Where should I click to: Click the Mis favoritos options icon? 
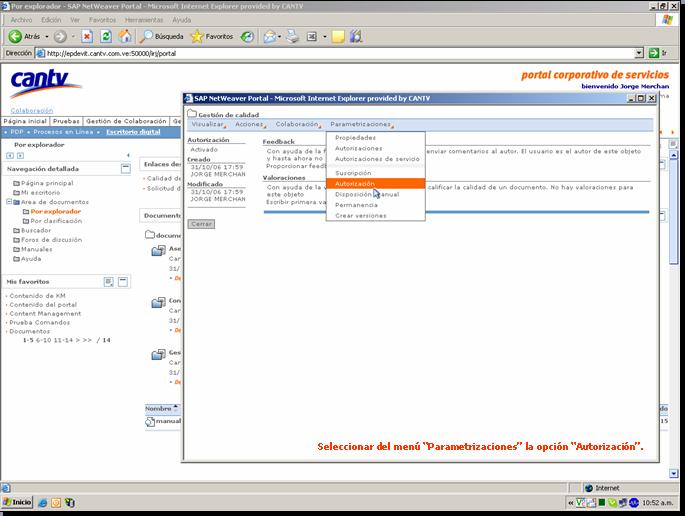[109, 282]
